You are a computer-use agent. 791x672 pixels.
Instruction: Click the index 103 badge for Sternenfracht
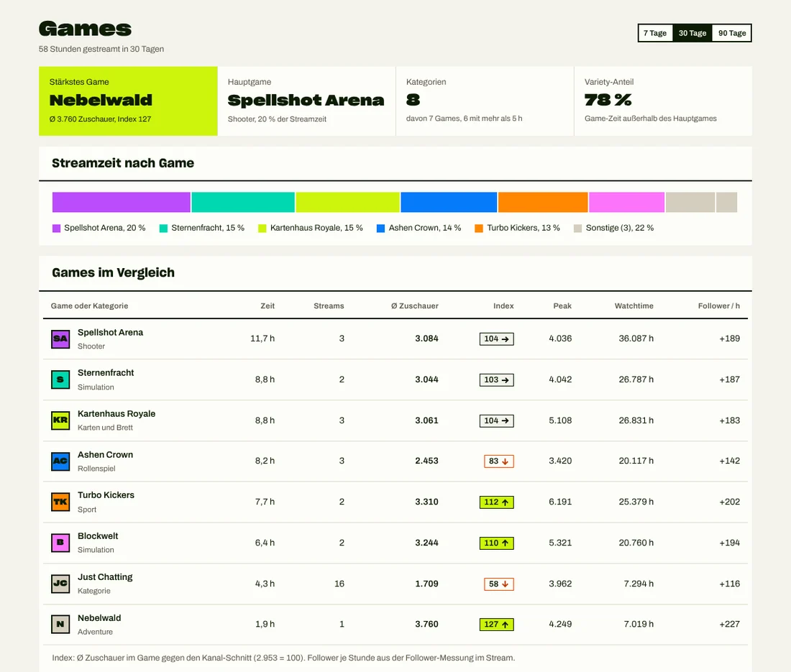[496, 379]
